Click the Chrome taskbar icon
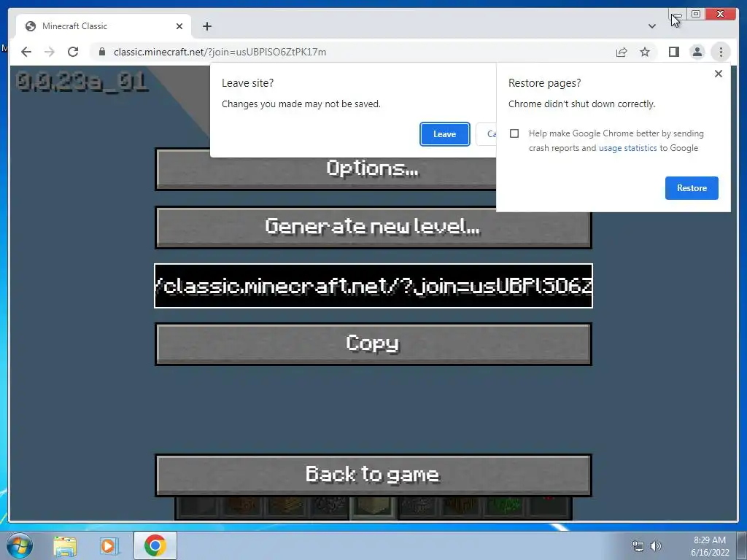 pyautogui.click(x=155, y=545)
